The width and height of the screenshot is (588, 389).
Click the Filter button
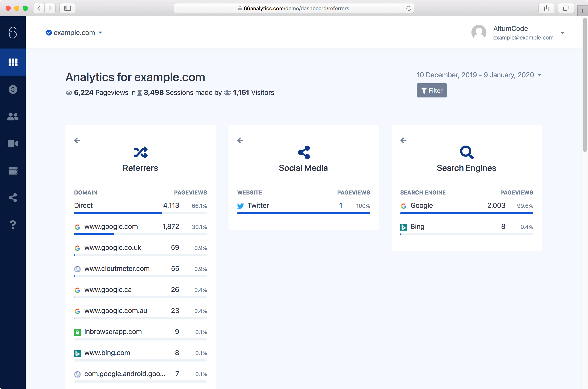(432, 91)
